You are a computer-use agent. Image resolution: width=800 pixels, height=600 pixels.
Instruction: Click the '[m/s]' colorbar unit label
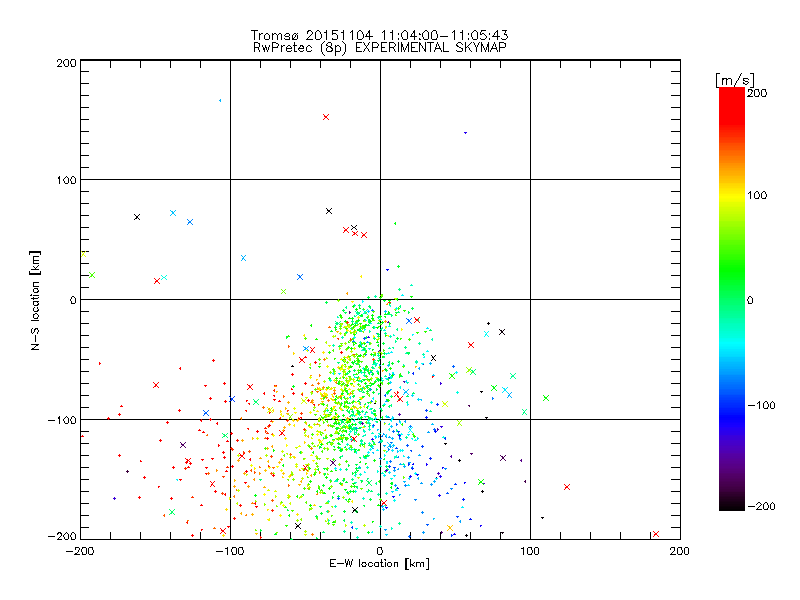[735, 80]
